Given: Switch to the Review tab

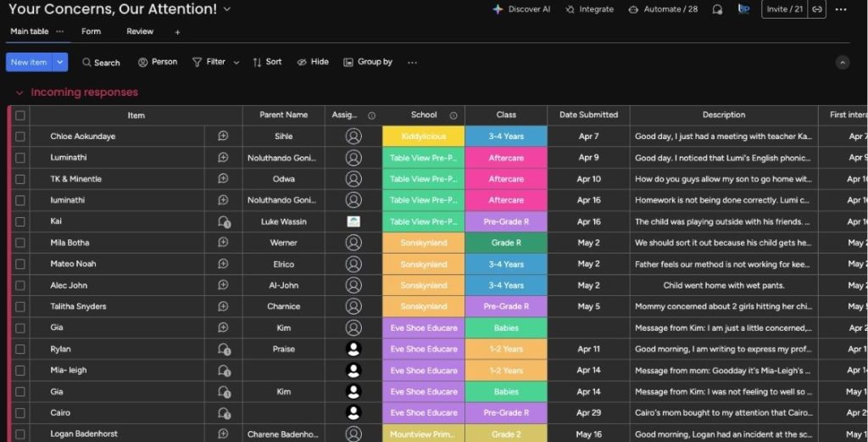Looking at the screenshot, I should tap(140, 31).
